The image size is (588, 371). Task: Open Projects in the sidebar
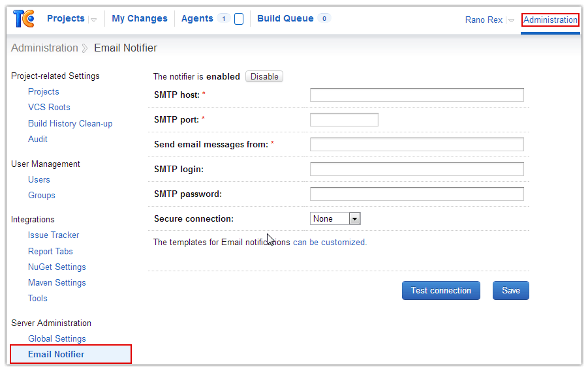(44, 92)
